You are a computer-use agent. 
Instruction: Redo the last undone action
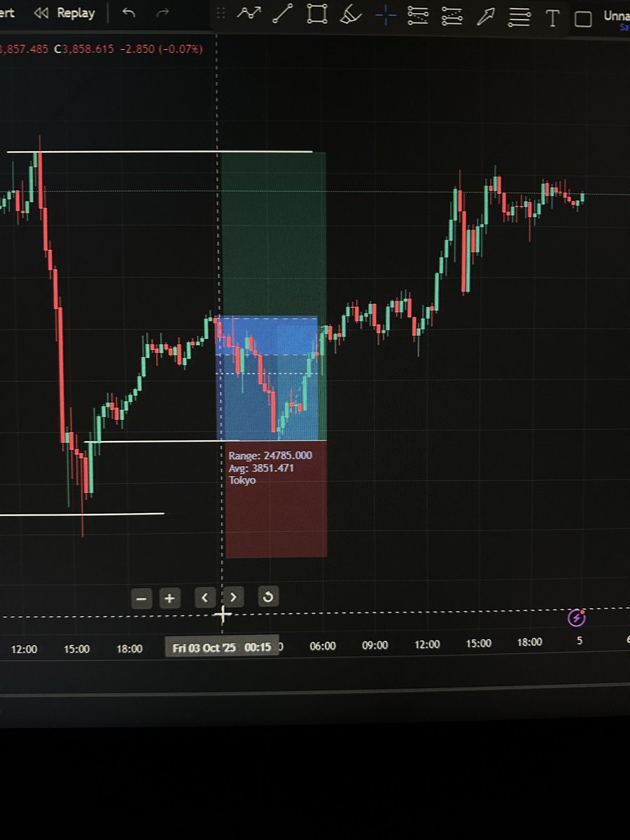[162, 13]
